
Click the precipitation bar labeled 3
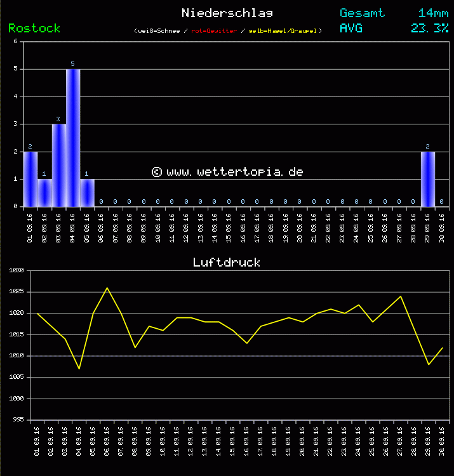[x=58, y=165]
